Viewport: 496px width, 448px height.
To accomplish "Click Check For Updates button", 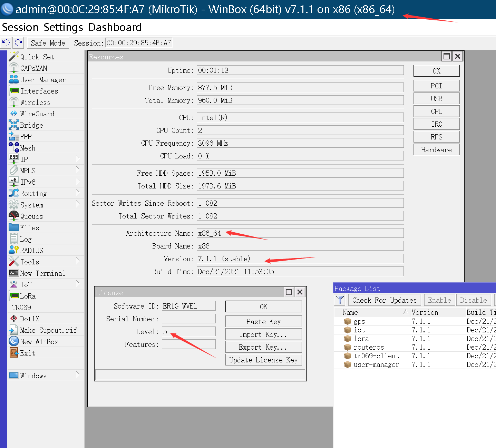I will [385, 300].
